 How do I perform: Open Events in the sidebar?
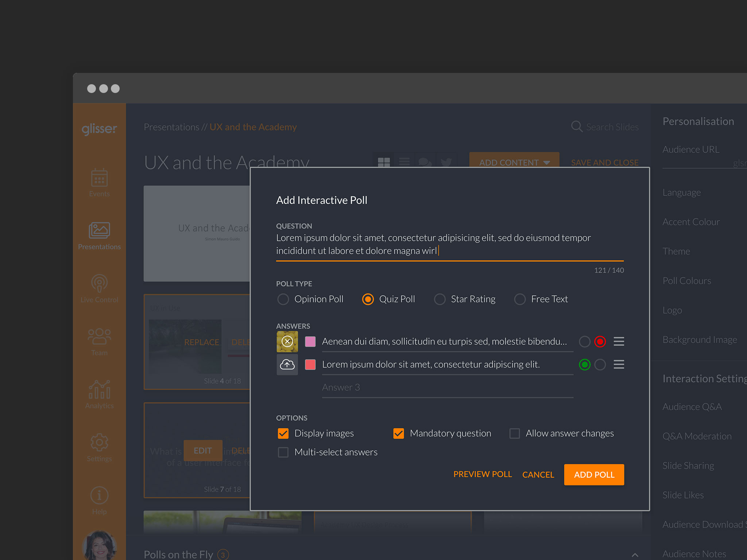[x=99, y=183]
